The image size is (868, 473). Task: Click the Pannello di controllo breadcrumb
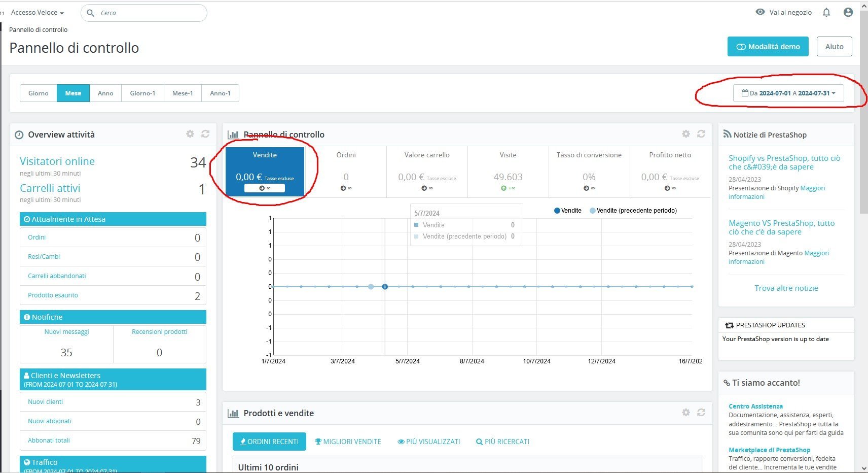point(39,30)
